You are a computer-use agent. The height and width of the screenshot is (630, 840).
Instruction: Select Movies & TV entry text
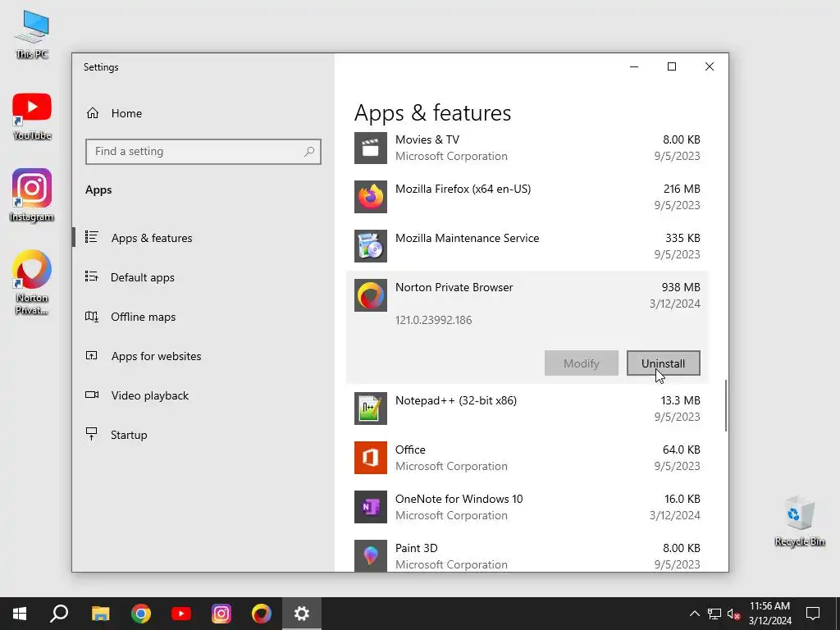coord(427,139)
